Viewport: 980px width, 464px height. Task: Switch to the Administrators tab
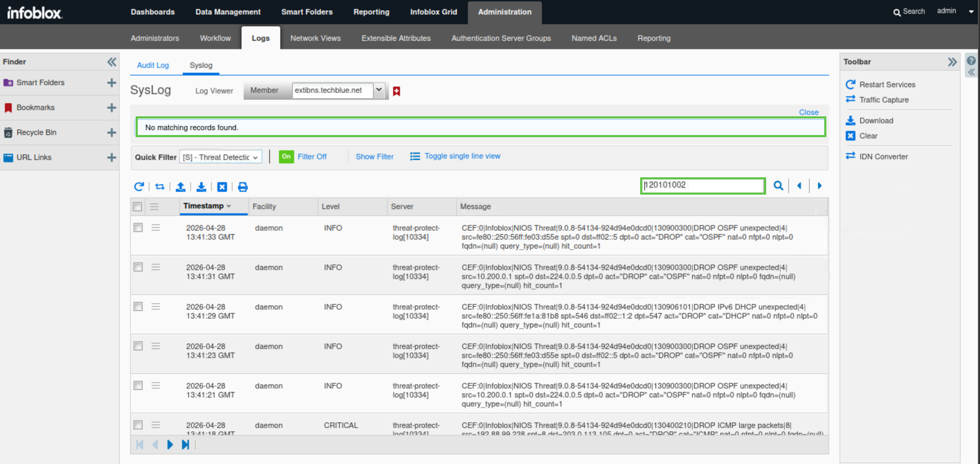click(155, 38)
